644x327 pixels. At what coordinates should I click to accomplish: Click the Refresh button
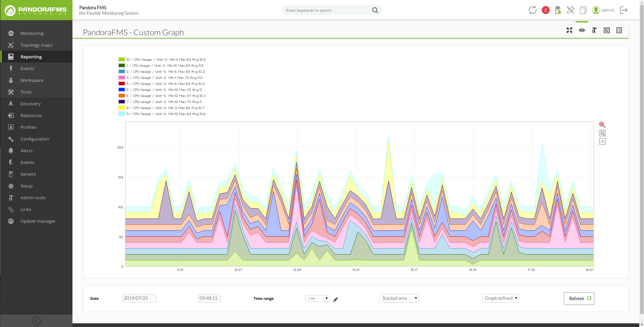coord(579,298)
